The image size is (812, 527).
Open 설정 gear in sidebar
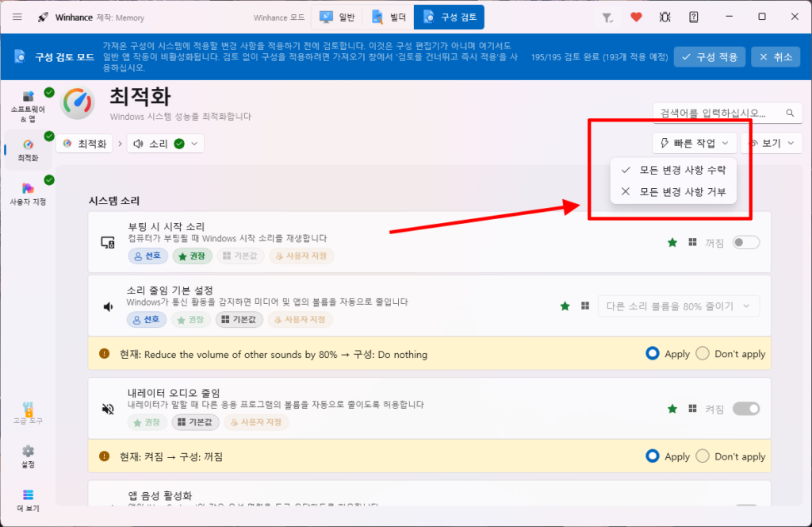click(28, 456)
